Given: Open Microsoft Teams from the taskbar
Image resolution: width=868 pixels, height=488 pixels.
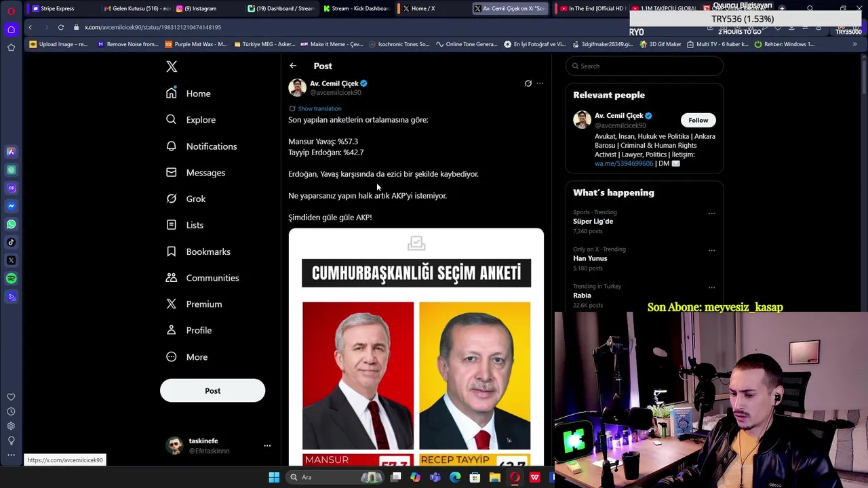Looking at the screenshot, I should pos(435,477).
